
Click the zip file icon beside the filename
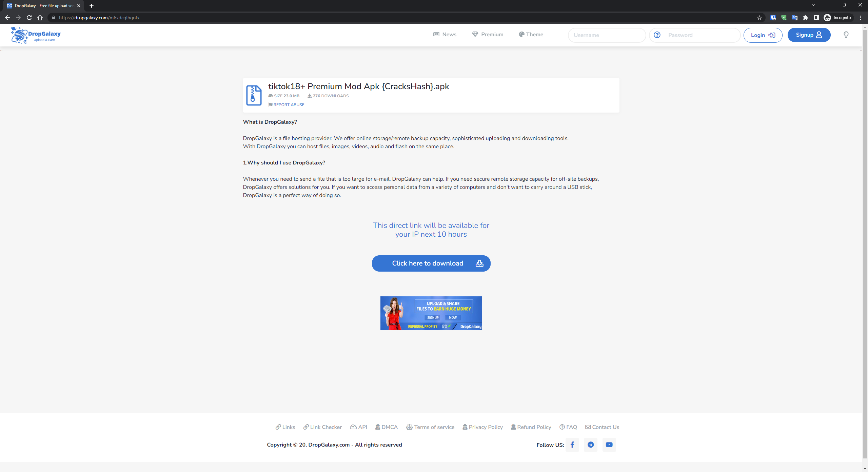253,95
